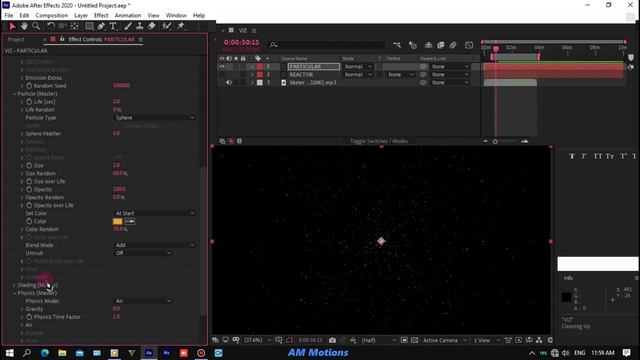
Task: Select the Roto Brush tool
Action: pyautogui.click(x=166, y=26)
